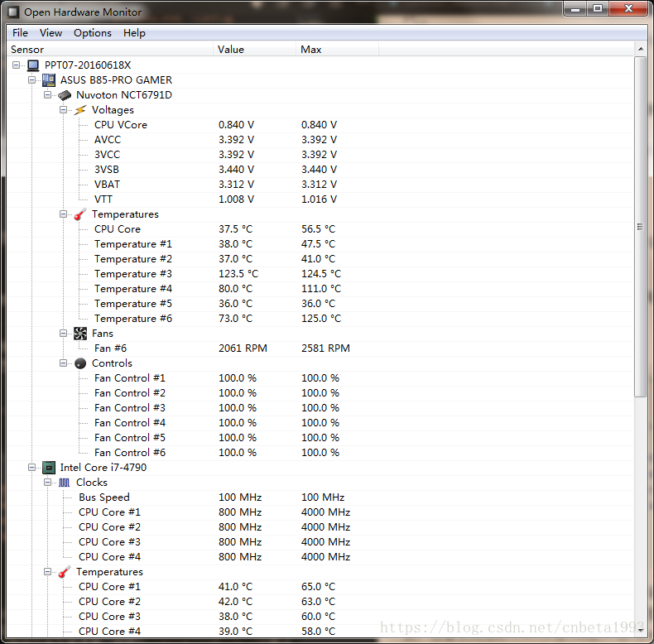Click the Open Hardware Monitor title bar icon
Image resolution: width=654 pixels, height=644 pixels.
13,12
